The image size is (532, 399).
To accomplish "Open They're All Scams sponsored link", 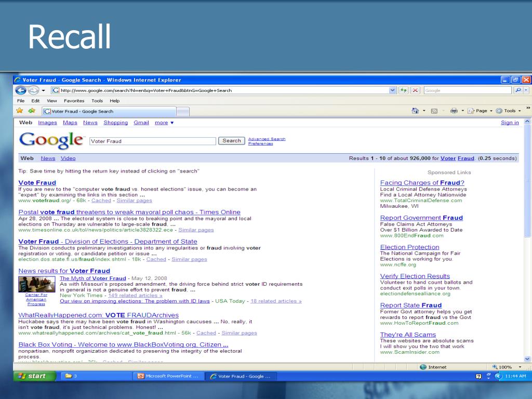I will (x=408, y=335).
